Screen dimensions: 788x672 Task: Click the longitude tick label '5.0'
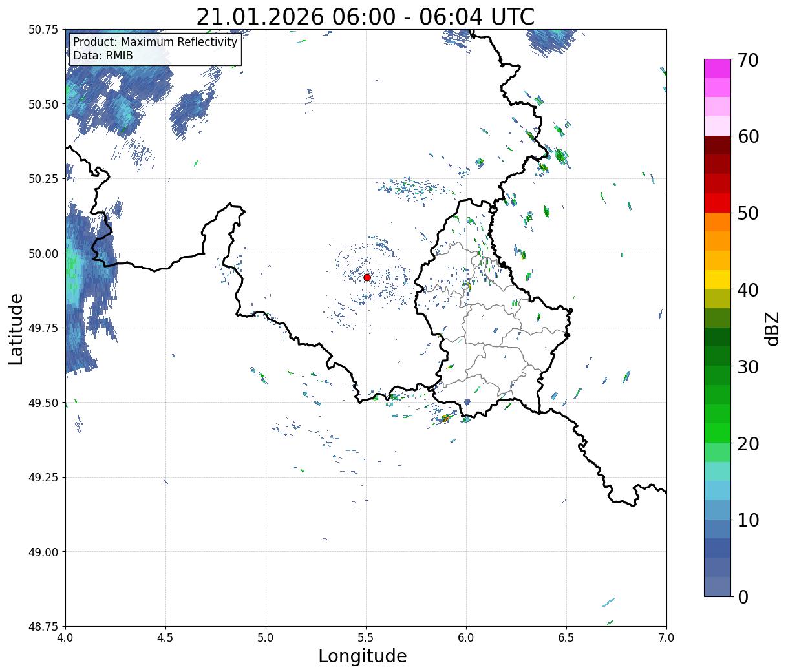click(x=266, y=637)
